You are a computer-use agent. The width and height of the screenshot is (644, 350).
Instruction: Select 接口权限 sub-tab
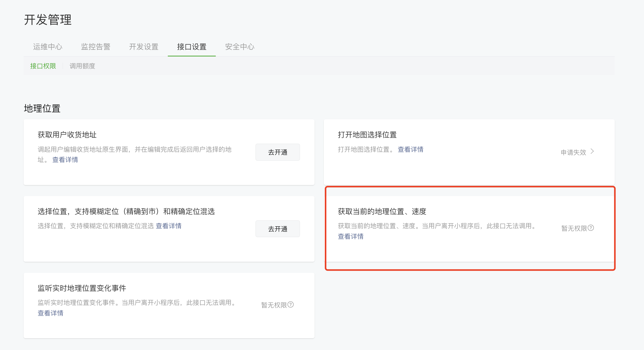[43, 66]
